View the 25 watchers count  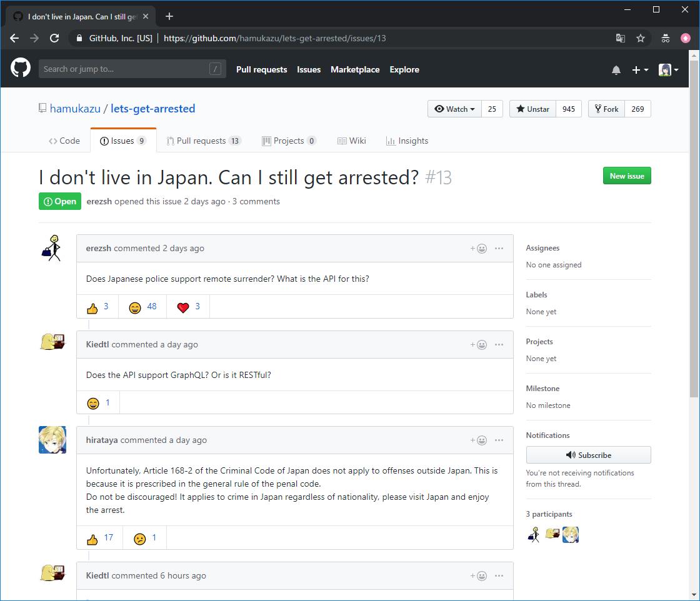pyautogui.click(x=492, y=109)
